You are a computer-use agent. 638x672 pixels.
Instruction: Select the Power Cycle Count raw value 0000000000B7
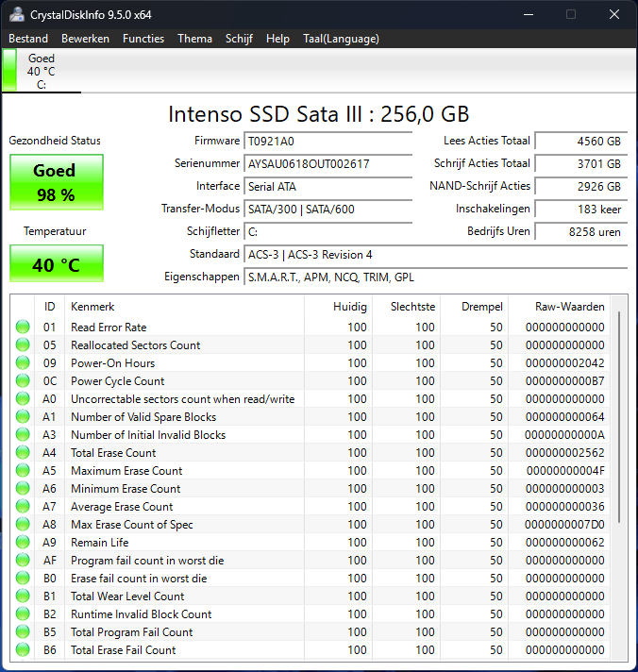coord(564,381)
